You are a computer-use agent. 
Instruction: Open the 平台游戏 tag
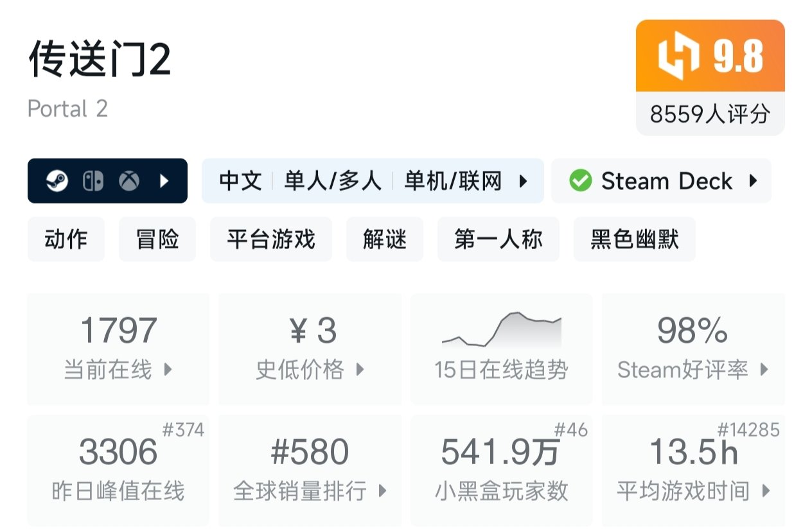click(x=271, y=239)
